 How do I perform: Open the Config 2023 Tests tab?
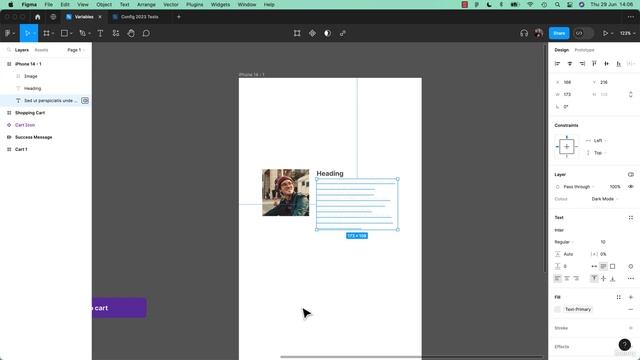tap(140, 17)
